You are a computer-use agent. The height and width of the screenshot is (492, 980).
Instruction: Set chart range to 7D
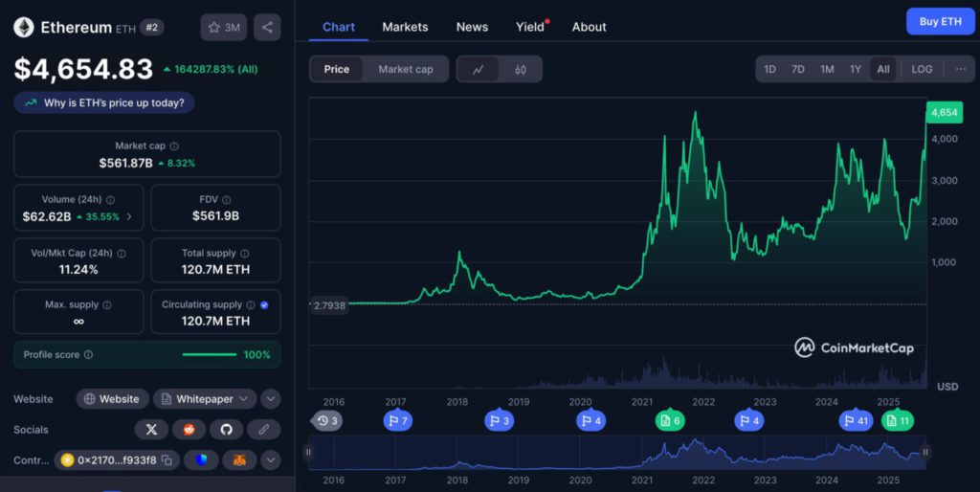[x=798, y=69]
